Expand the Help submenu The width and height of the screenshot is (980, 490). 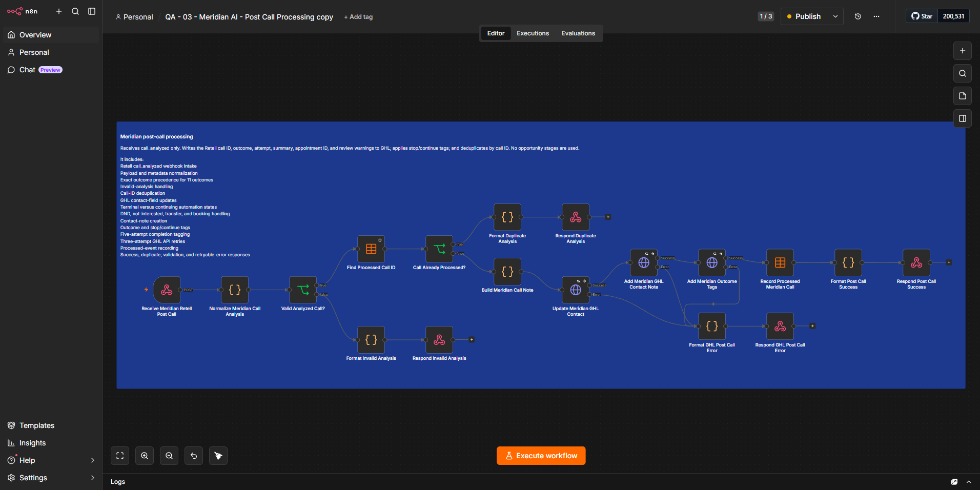click(93, 460)
